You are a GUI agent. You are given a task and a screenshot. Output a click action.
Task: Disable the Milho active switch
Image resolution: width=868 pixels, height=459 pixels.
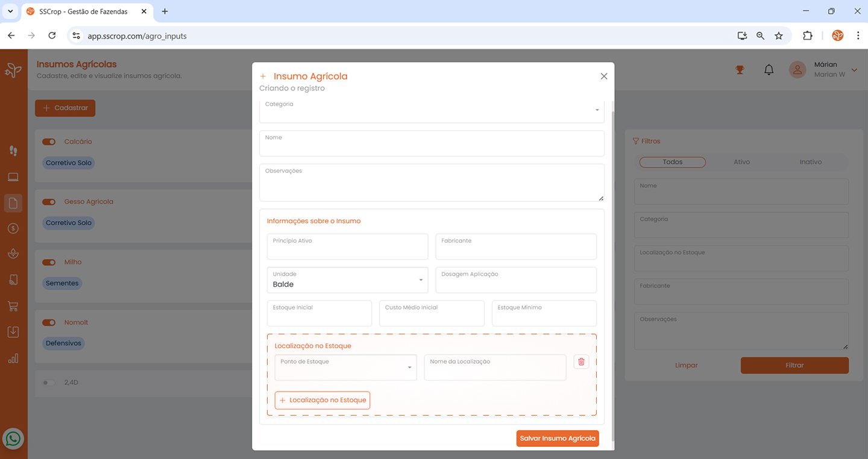[49, 262]
